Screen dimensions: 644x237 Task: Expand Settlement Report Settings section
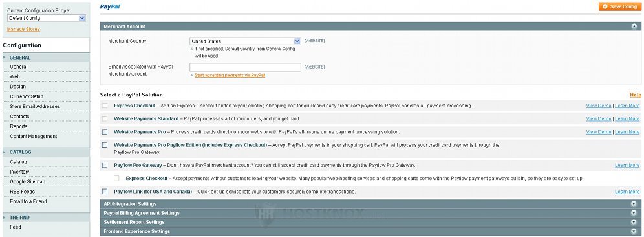coord(370,222)
